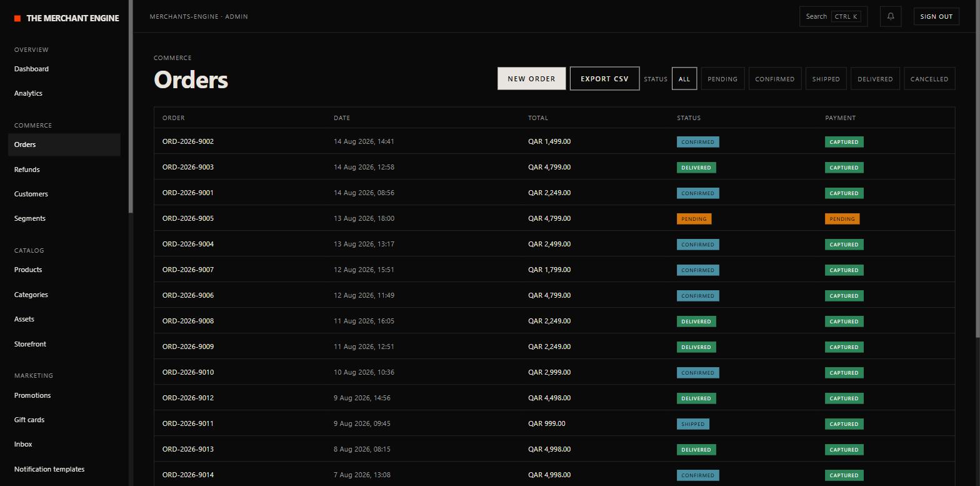The width and height of the screenshot is (980, 486).
Task: Click the TOTAL column header
Action: (537, 118)
